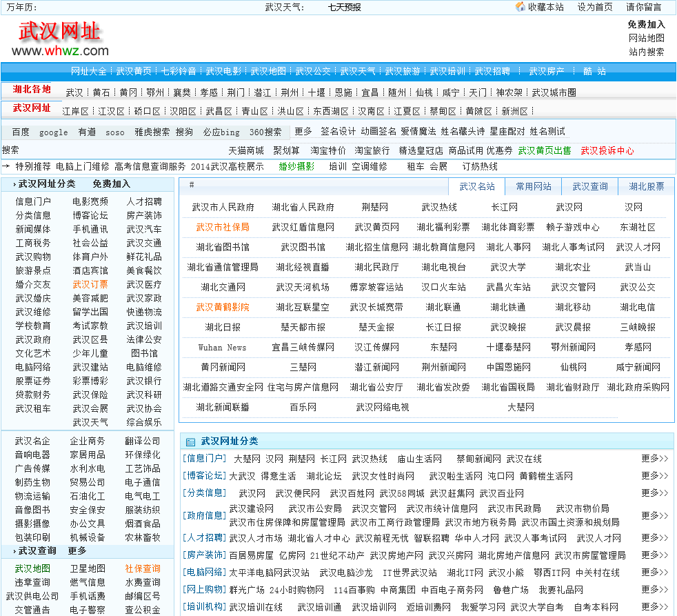The height and width of the screenshot is (616, 677).
Task: Open the 星座配对 link
Action: coord(507,131)
